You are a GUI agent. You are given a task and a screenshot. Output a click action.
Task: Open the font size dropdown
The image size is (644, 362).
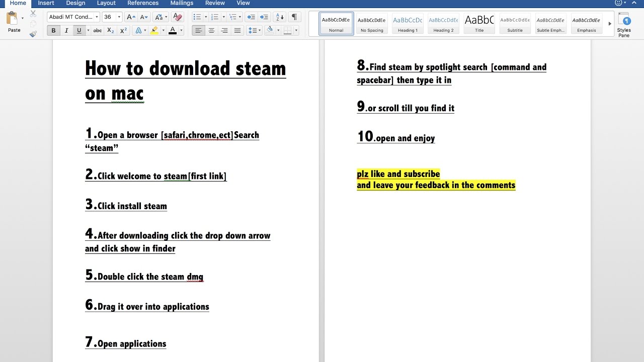tap(119, 17)
